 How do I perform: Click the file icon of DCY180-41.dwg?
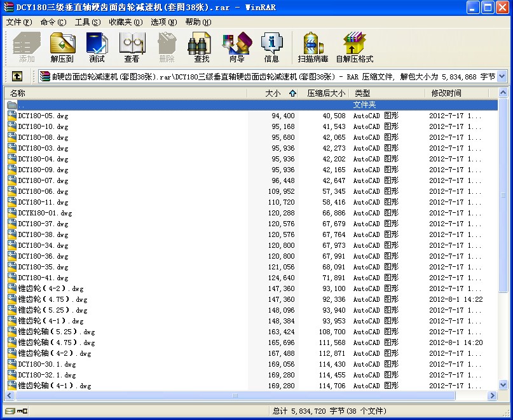point(12,278)
